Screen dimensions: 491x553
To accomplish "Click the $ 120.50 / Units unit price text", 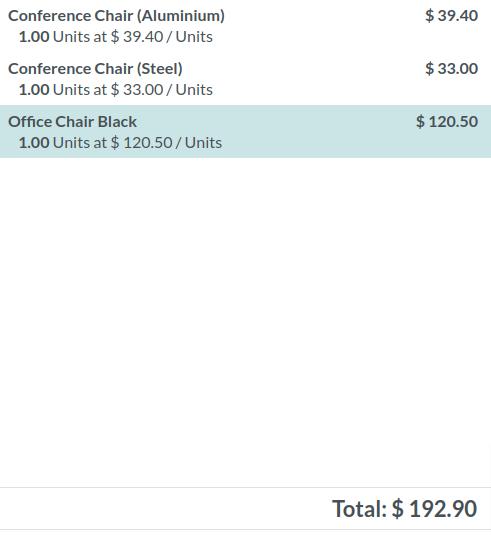I will (x=166, y=142).
